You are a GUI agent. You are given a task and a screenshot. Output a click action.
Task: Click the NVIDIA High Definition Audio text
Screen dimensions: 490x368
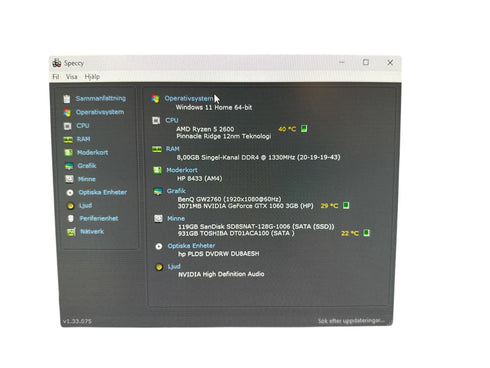click(221, 274)
